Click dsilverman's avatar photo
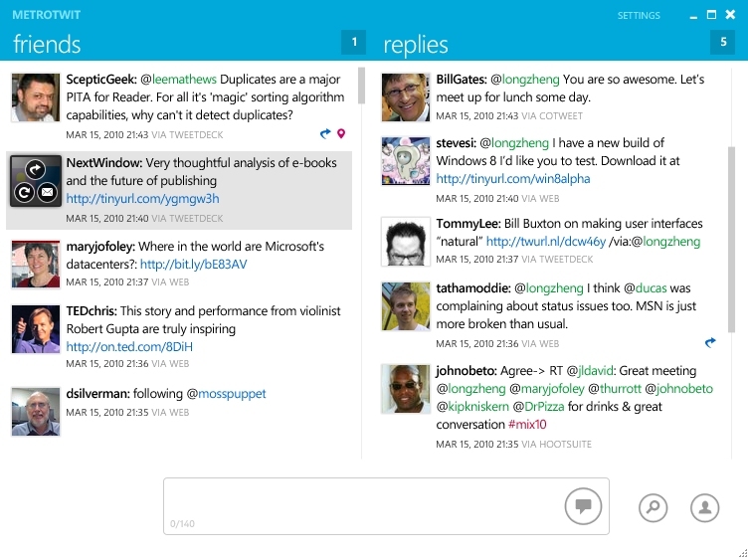This screenshot has height=560, width=748. coord(36,412)
